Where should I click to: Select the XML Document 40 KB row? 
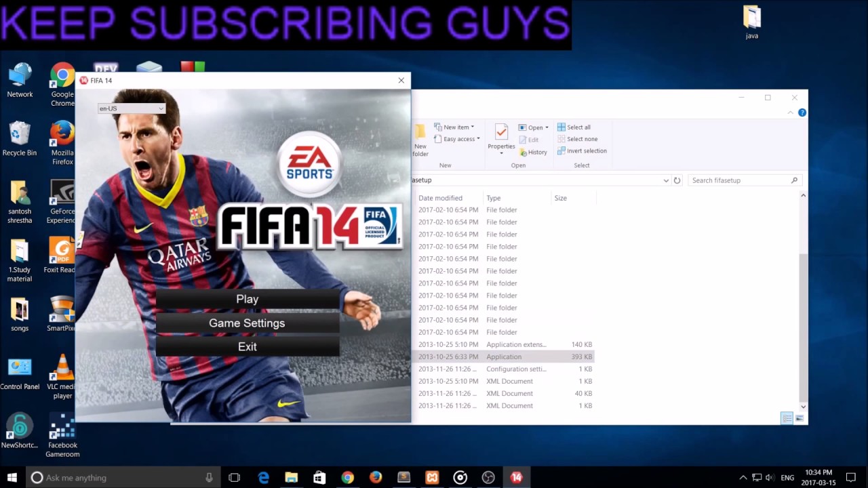503,393
